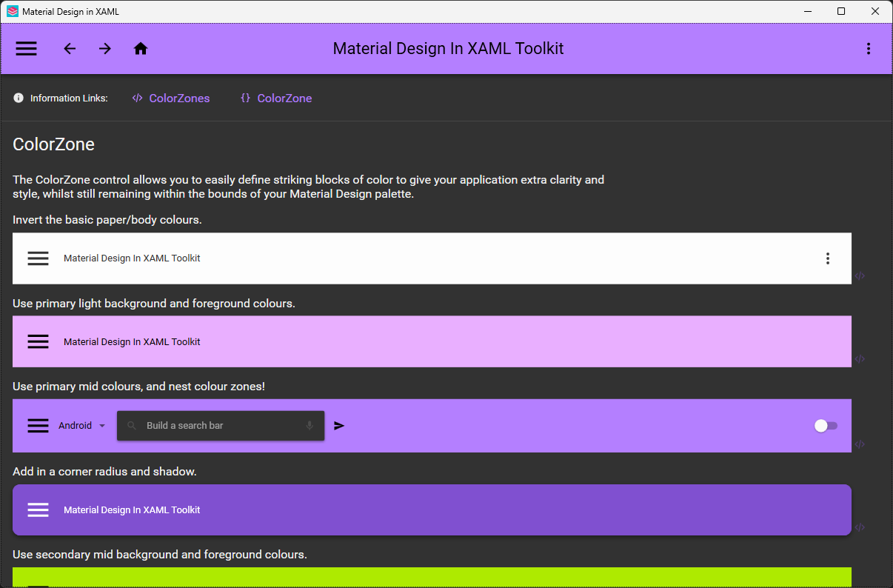View XAML code for the inverted white zone
The width and height of the screenshot is (893, 588).
[860, 275]
